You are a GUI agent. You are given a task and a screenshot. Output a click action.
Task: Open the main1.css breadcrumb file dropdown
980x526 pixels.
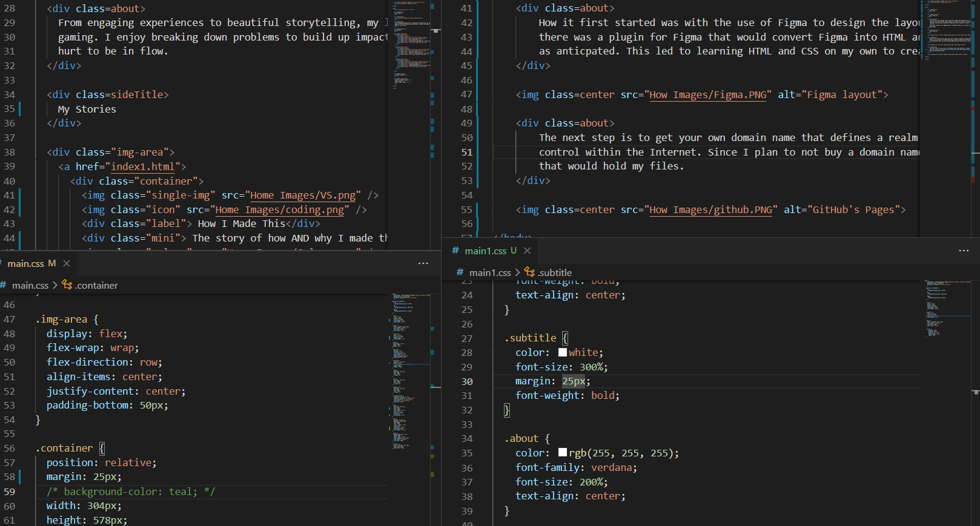coord(489,272)
